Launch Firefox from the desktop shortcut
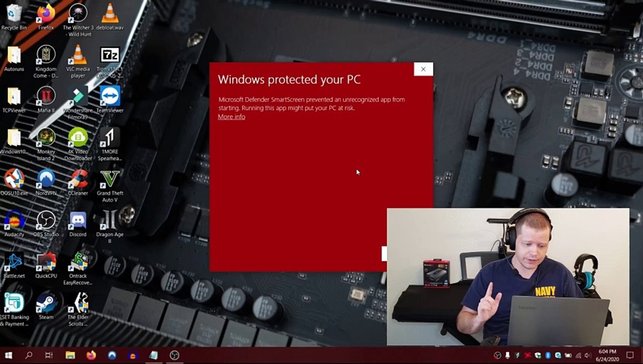 pyautogui.click(x=46, y=17)
